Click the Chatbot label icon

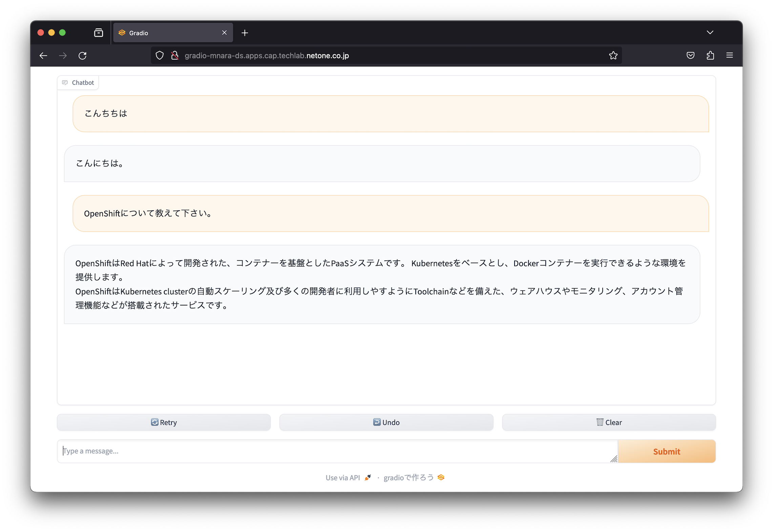click(x=65, y=83)
